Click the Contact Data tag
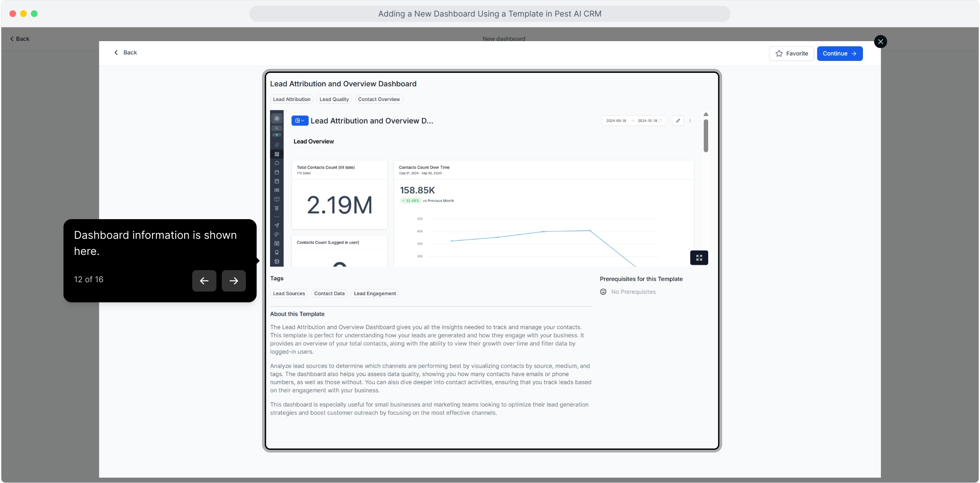 point(329,293)
